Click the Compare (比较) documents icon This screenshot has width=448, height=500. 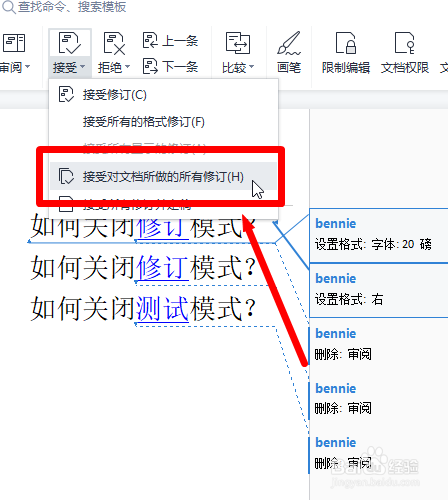238,43
